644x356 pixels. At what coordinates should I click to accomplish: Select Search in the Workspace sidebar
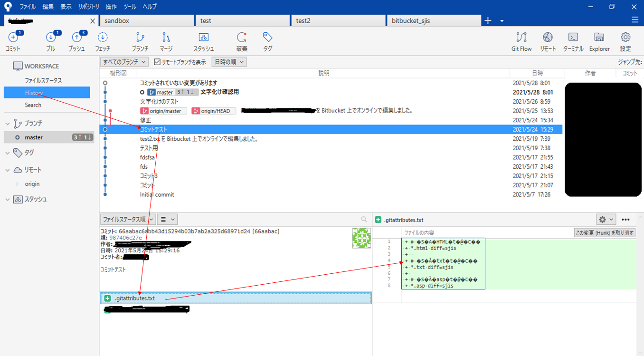click(33, 105)
